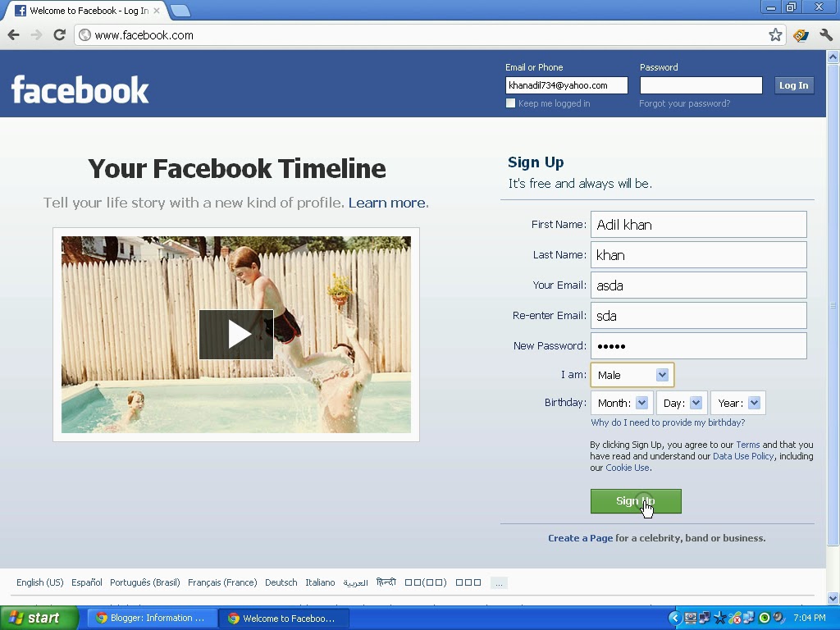Click the Re-enter Email field
Image resolution: width=840 pixels, height=630 pixels.
pyautogui.click(x=699, y=316)
